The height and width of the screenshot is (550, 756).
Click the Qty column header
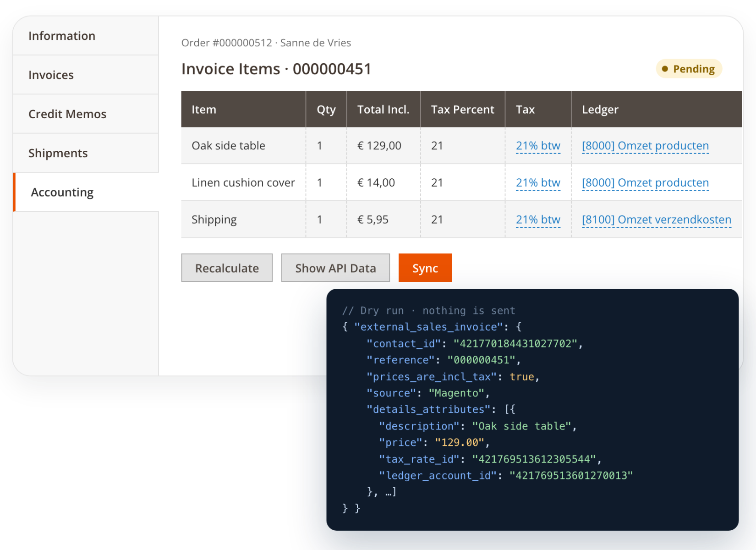[326, 109]
